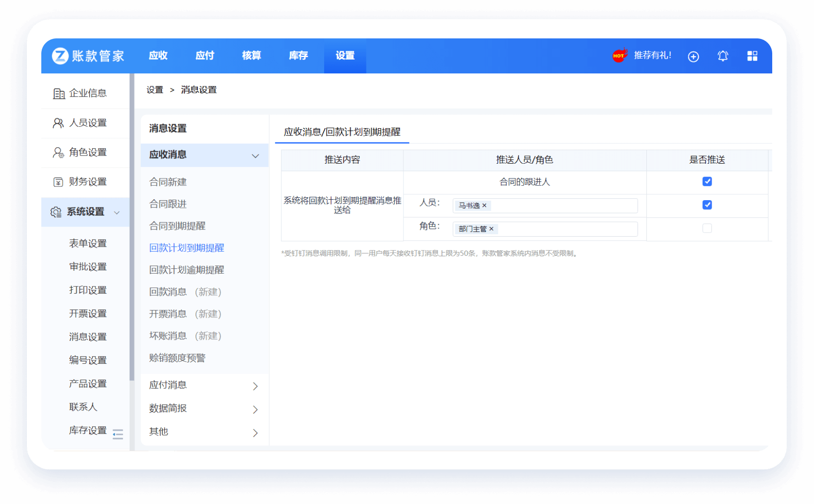
Task: Open 财务设置 in the sidebar
Action: [85, 182]
